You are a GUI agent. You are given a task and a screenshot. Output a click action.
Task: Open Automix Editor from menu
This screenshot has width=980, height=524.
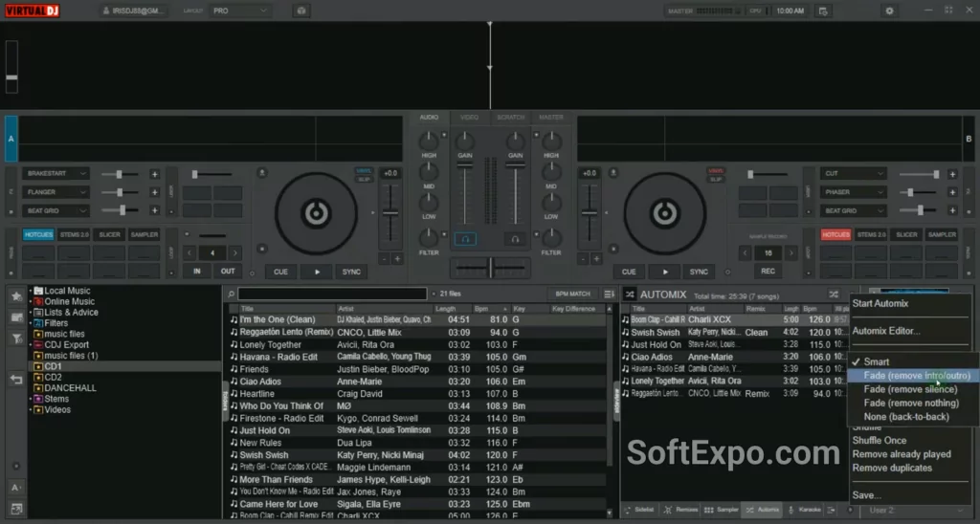pyautogui.click(x=886, y=331)
